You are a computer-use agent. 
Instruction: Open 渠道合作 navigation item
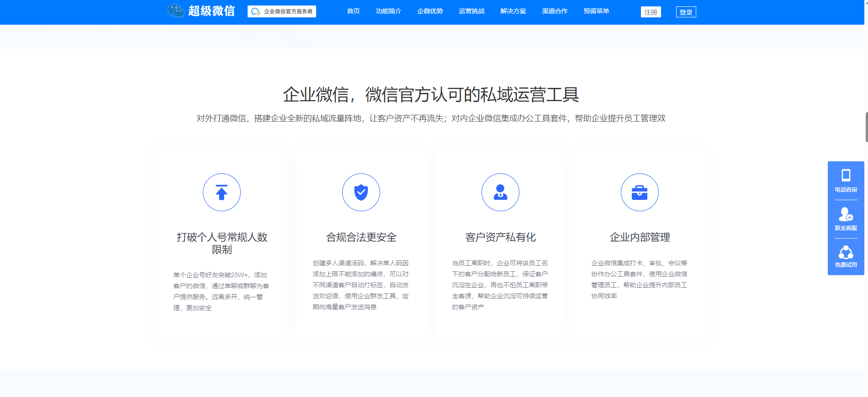click(x=555, y=11)
